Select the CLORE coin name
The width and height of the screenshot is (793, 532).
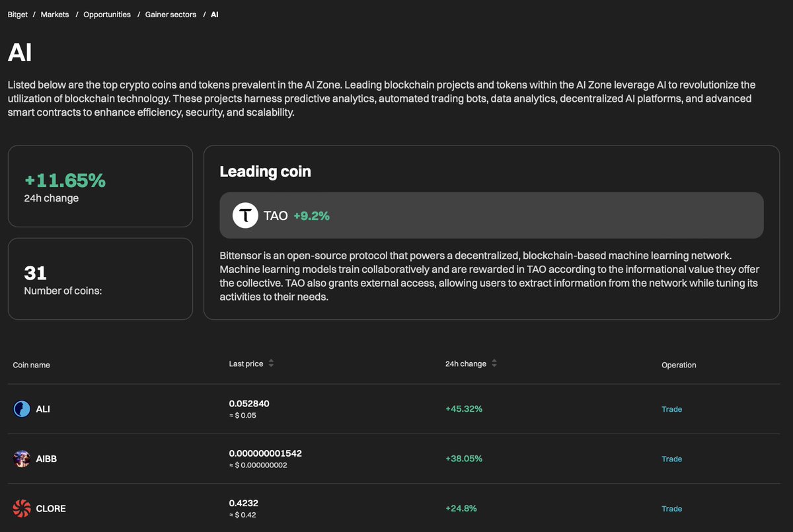(51, 508)
